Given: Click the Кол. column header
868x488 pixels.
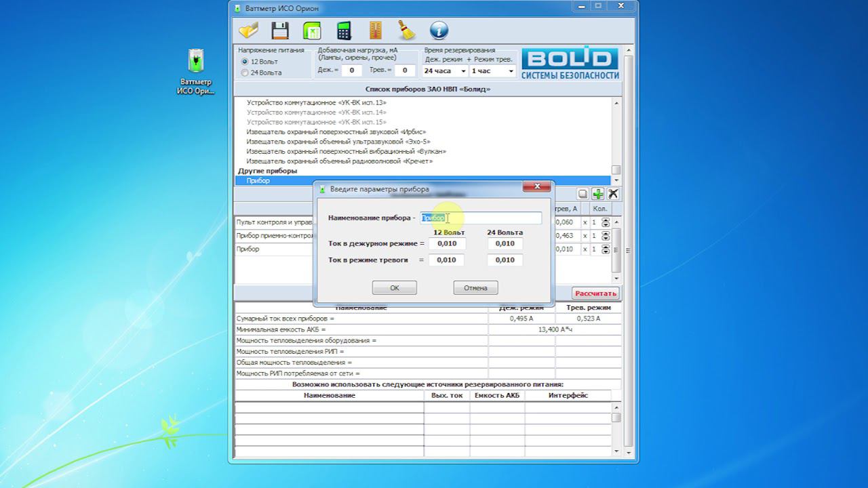Looking at the screenshot, I should pos(600,209).
